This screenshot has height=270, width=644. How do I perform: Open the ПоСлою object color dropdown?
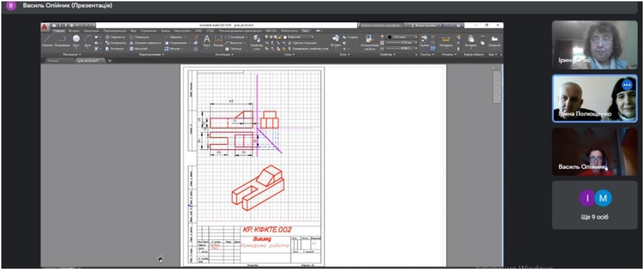click(x=402, y=37)
